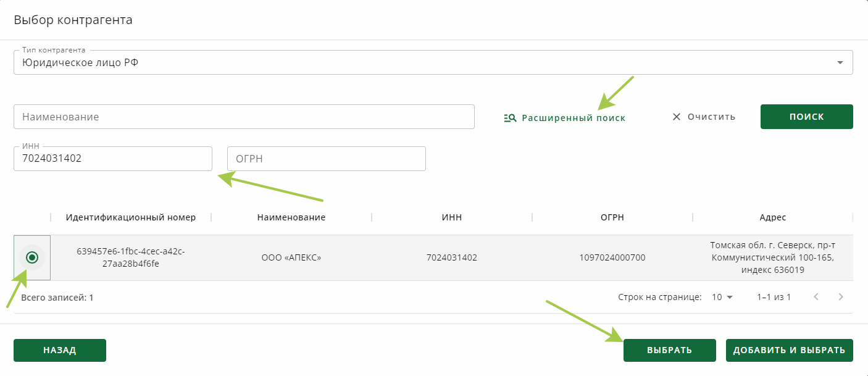Click ДОБАВИТЬ И ВЫБРАТЬ button
Image resolution: width=868 pixels, height=376 pixels.
(789, 350)
